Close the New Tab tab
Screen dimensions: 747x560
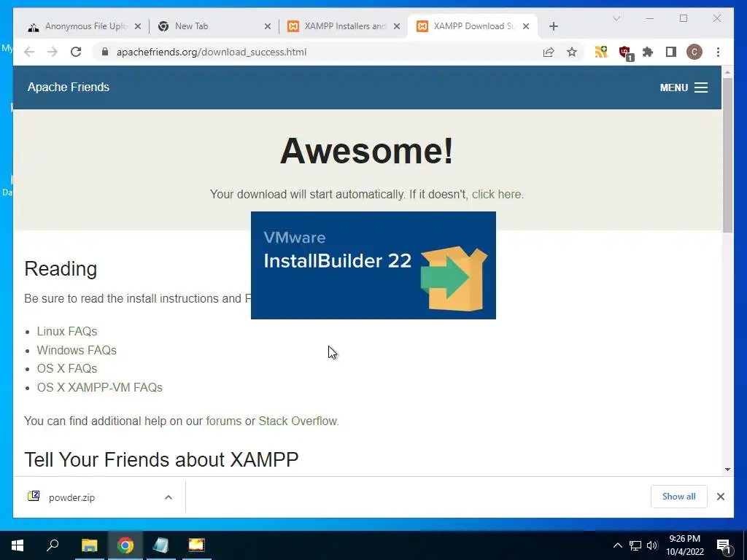click(268, 26)
